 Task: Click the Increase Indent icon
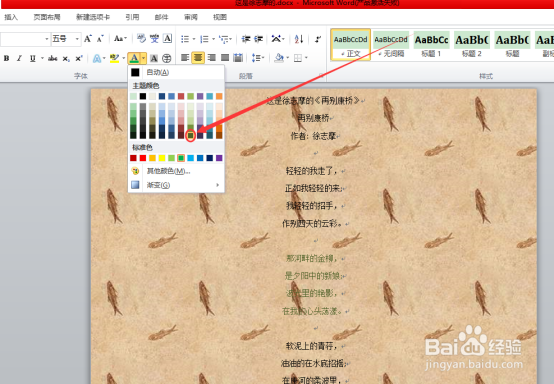pyautogui.click(x=259, y=39)
